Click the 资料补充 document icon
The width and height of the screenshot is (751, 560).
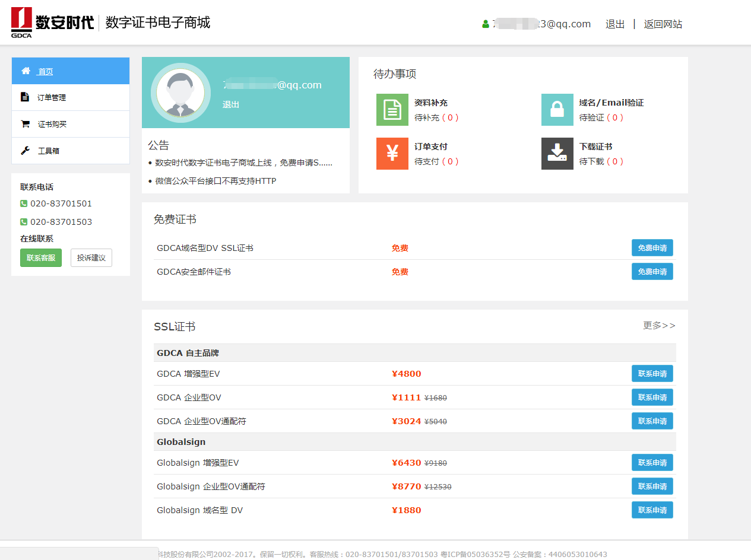click(392, 110)
